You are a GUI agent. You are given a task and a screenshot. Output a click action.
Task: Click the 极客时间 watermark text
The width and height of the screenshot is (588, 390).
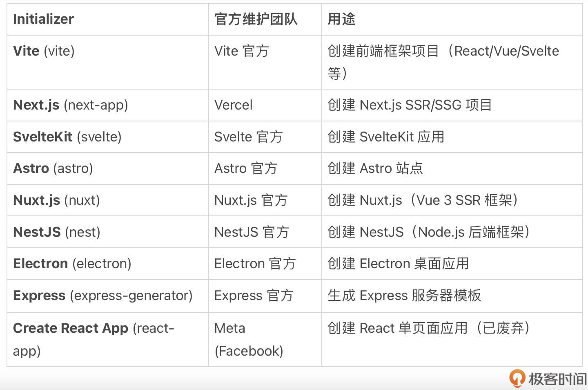pos(557,379)
